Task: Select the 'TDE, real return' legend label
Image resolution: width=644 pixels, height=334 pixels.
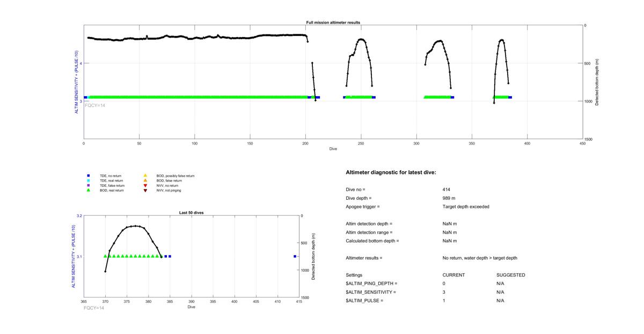Action: pyautogui.click(x=112, y=180)
